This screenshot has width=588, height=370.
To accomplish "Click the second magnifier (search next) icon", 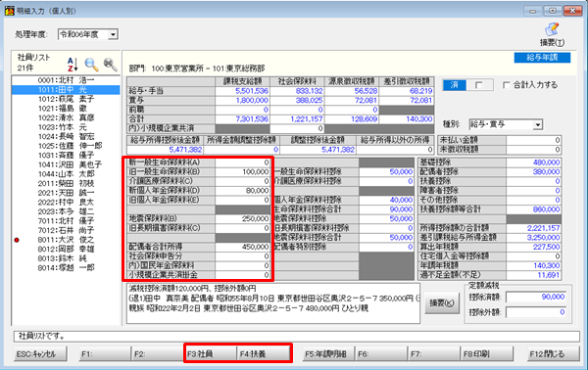I will pyautogui.click(x=110, y=65).
